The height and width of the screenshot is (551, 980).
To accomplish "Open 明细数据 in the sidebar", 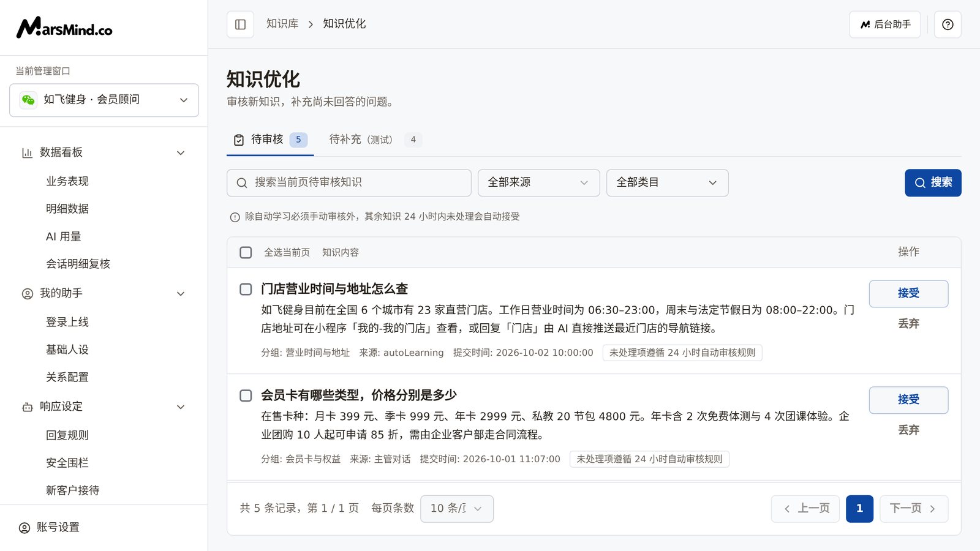I will click(67, 209).
